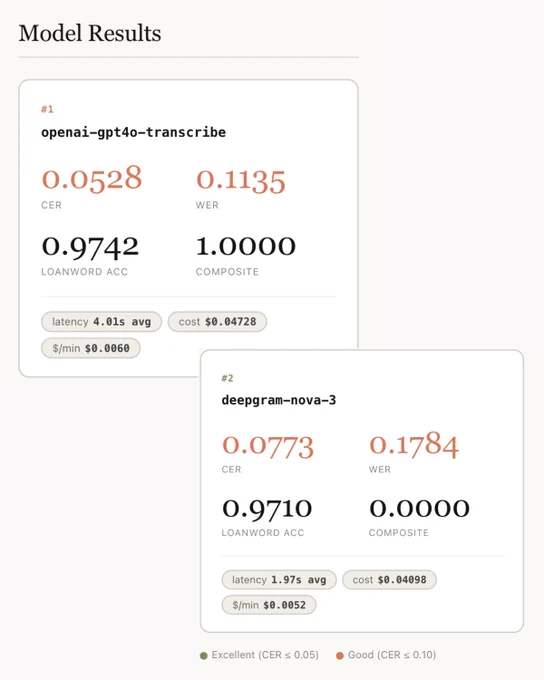Select the 0.0528 CER value
The height and width of the screenshot is (680, 544).
coord(92,178)
